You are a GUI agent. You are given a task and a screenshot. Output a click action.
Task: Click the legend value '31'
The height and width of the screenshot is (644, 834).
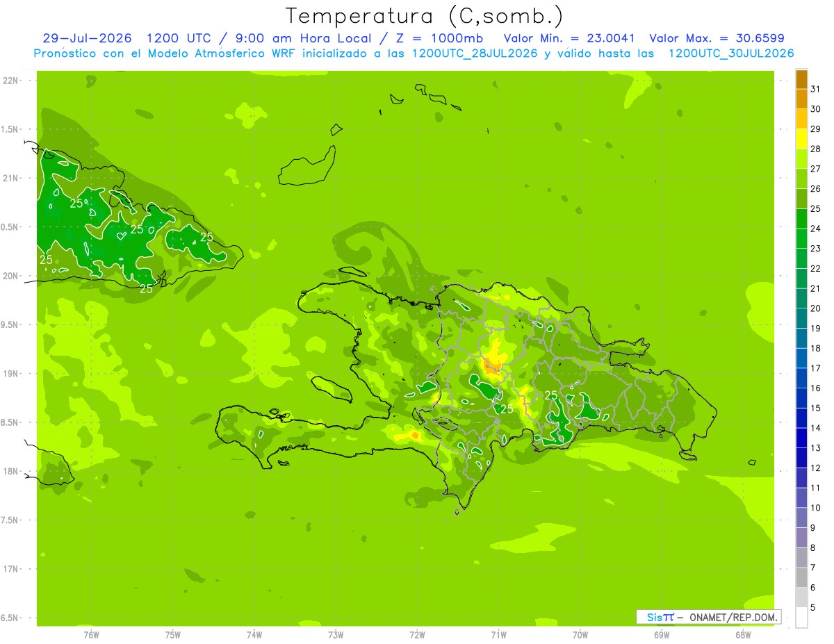(815, 89)
